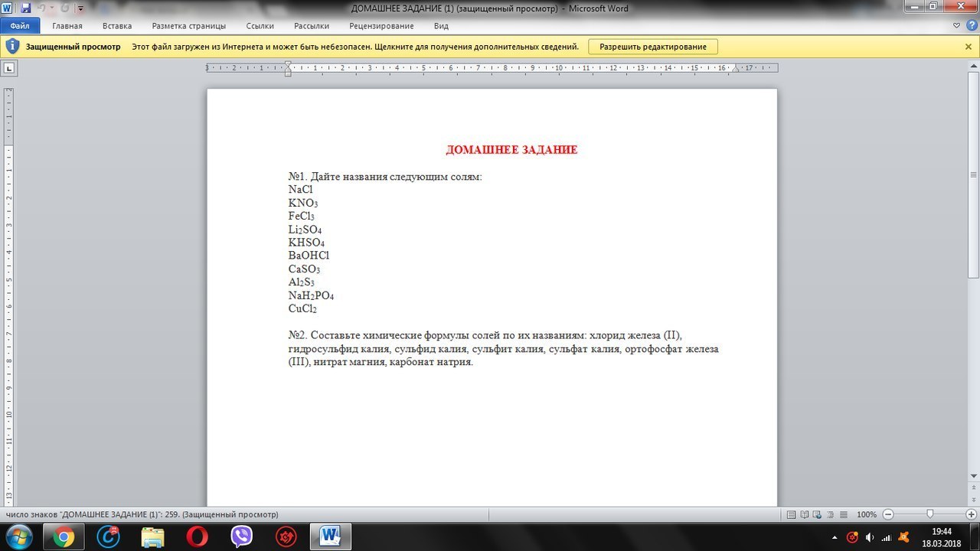Open Word Help question mark icon

[971, 25]
